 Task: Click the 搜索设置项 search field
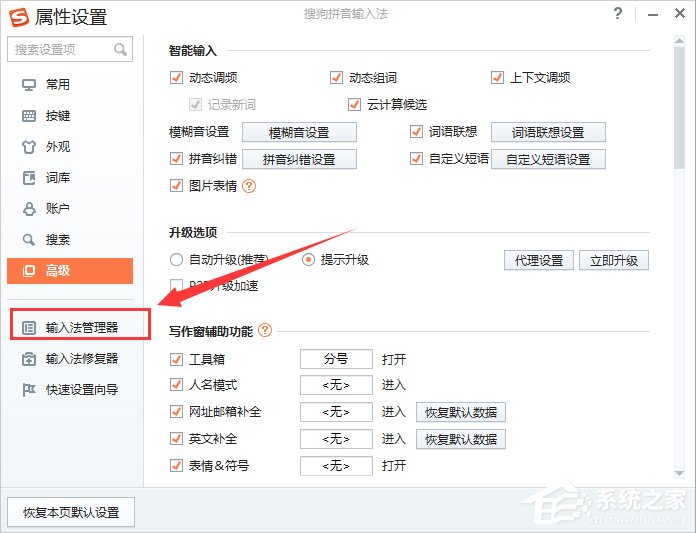point(70,49)
